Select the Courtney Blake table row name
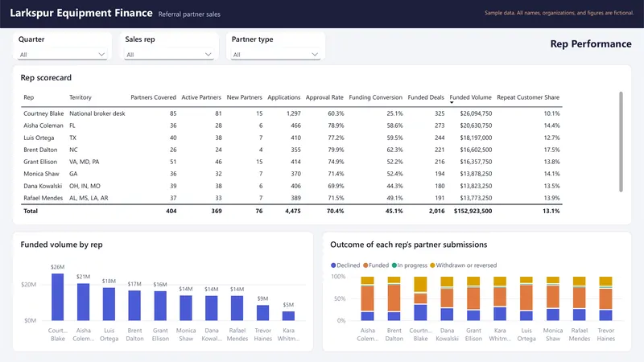644x362 pixels. click(43, 113)
